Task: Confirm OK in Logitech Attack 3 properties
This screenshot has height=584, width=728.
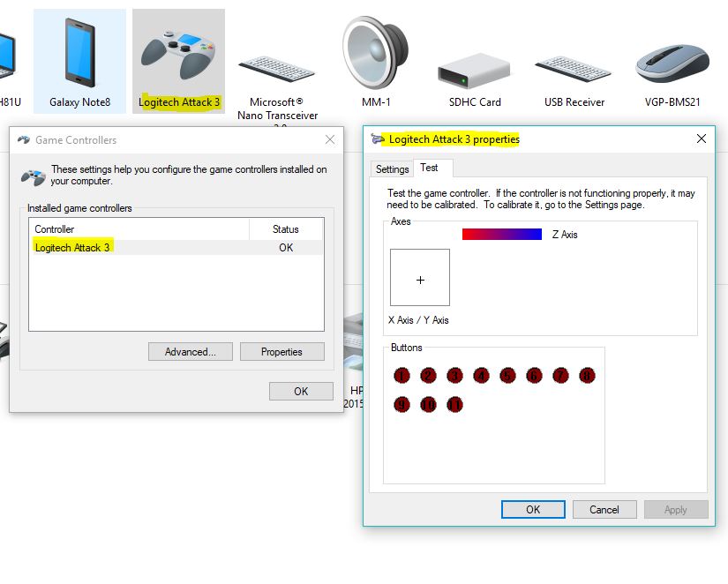Action: 533,509
